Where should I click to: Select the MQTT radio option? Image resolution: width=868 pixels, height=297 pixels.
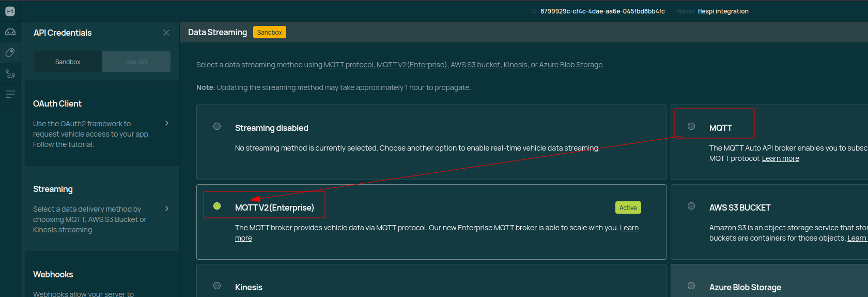[x=691, y=126]
